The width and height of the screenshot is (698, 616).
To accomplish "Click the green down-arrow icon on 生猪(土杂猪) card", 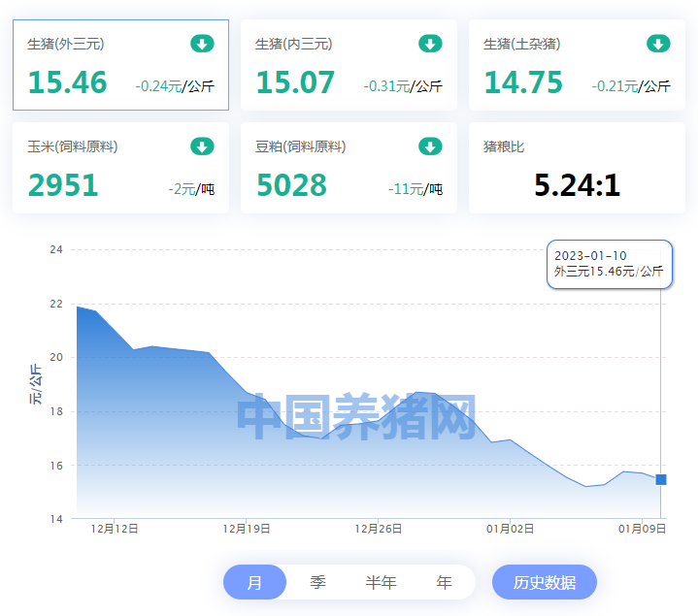I will tap(658, 44).
